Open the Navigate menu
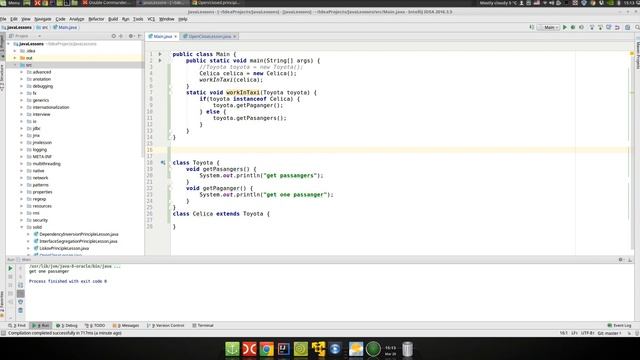Screen dimensions: 640x360 click(42, 19)
